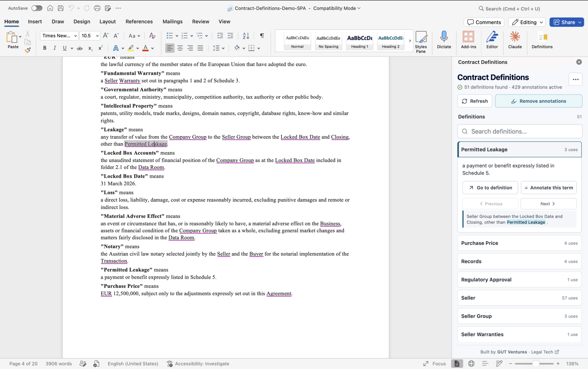The width and height of the screenshot is (588, 369).
Task: Increase paragraph indent
Action: pyautogui.click(x=230, y=36)
